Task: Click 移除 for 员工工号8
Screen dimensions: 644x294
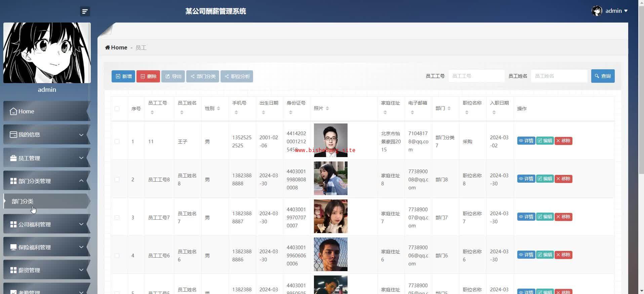Action: (563, 179)
